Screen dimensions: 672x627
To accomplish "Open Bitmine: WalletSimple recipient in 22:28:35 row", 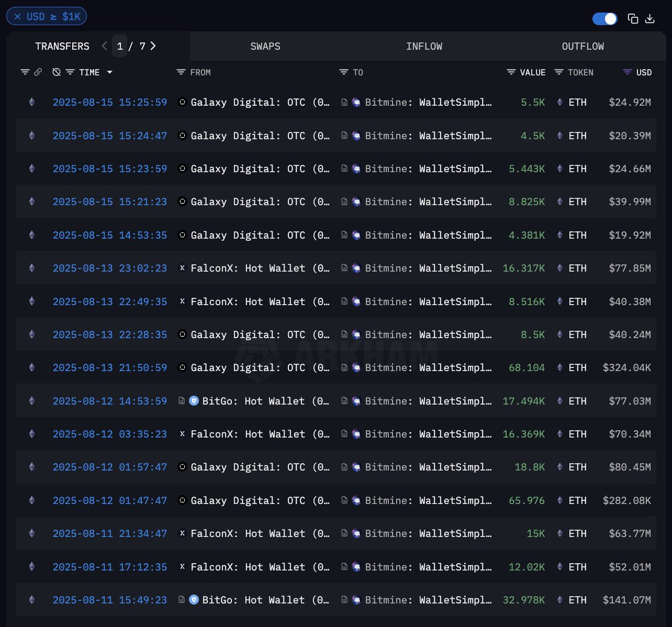I will (429, 334).
